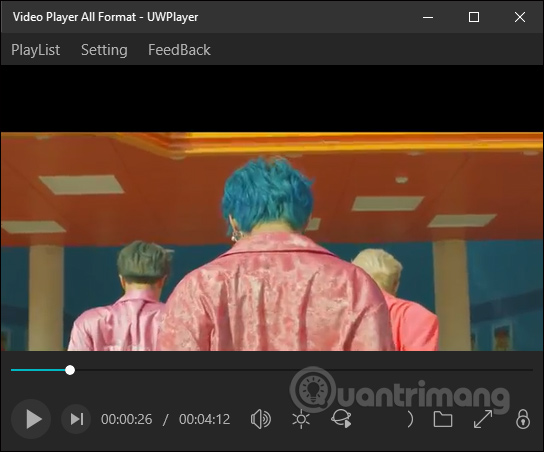Click the seek bar thumb handle
This screenshot has width=544, height=452.
pos(70,370)
